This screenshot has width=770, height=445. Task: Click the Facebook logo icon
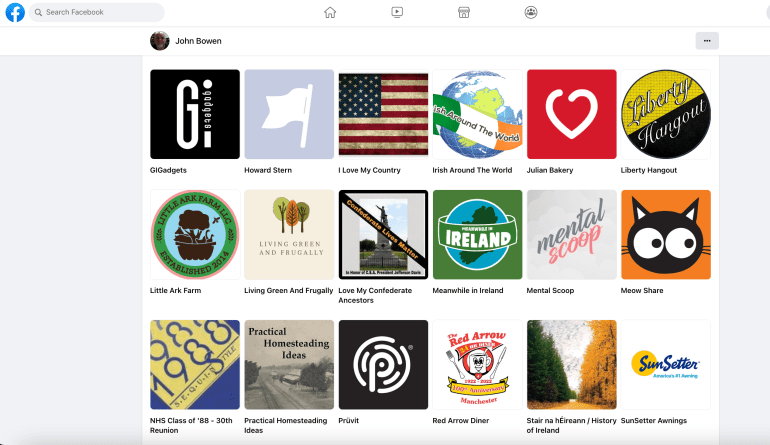pyautogui.click(x=15, y=12)
